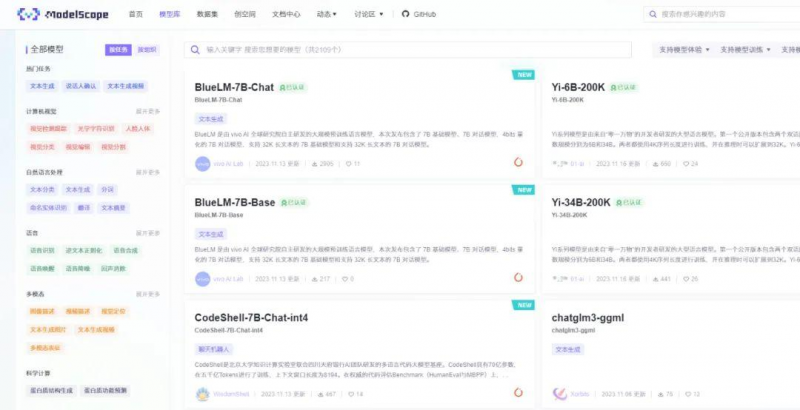The image size is (800, 410).
Task: Click the verified badge next to BlueLM-7B-Chat
Action: [293, 88]
